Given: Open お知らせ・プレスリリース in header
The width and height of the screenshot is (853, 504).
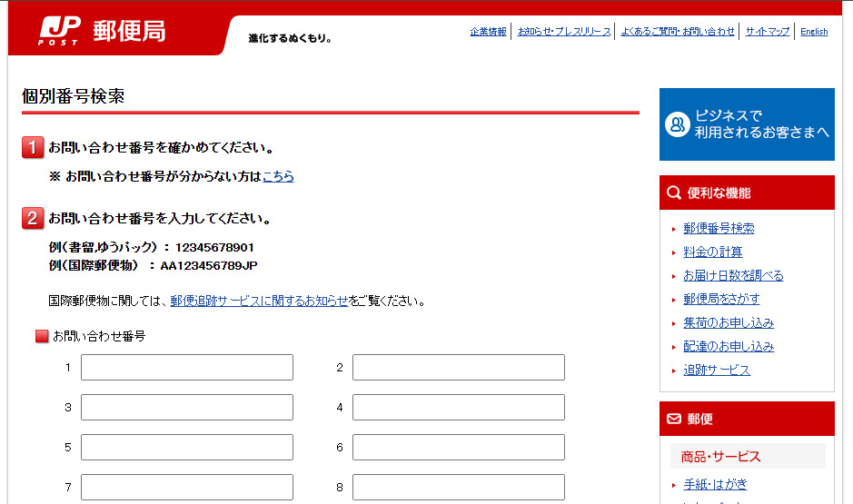Looking at the screenshot, I should (x=564, y=32).
